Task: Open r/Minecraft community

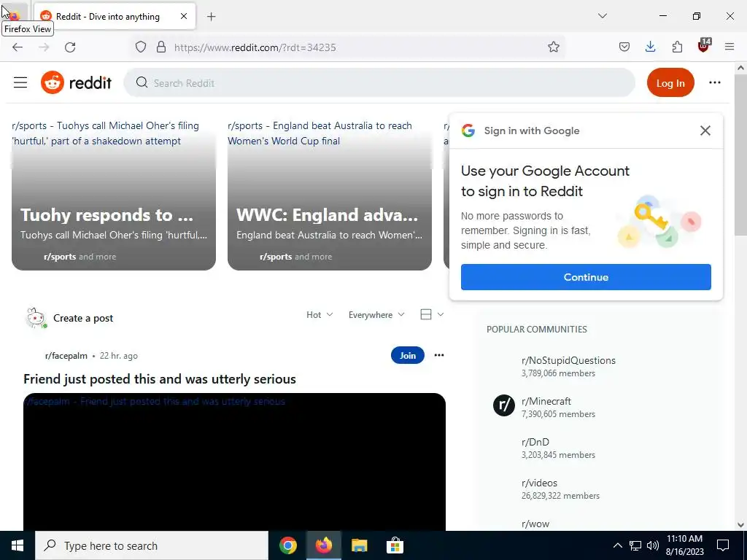Action: click(546, 402)
